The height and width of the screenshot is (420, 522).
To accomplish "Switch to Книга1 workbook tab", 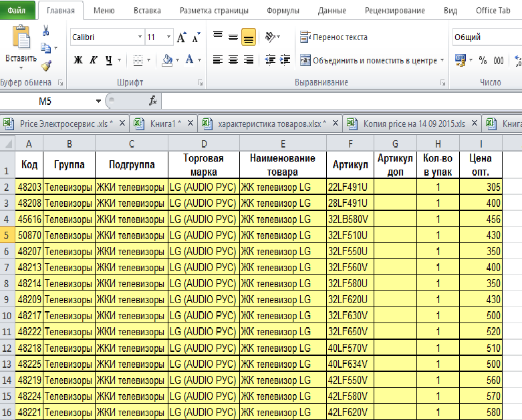I will [x=163, y=124].
